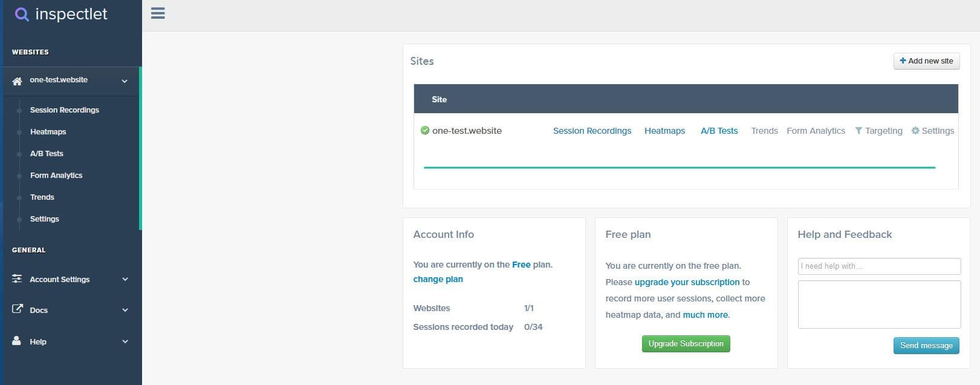980x385 pixels.
Task: Open Session Recordings in the sidebar
Action: click(65, 110)
